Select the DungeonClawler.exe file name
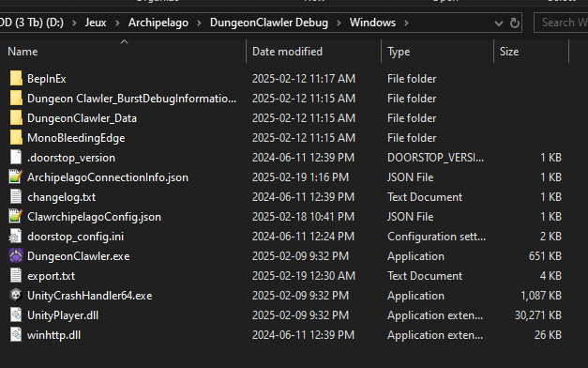The image size is (588, 368). click(x=79, y=256)
